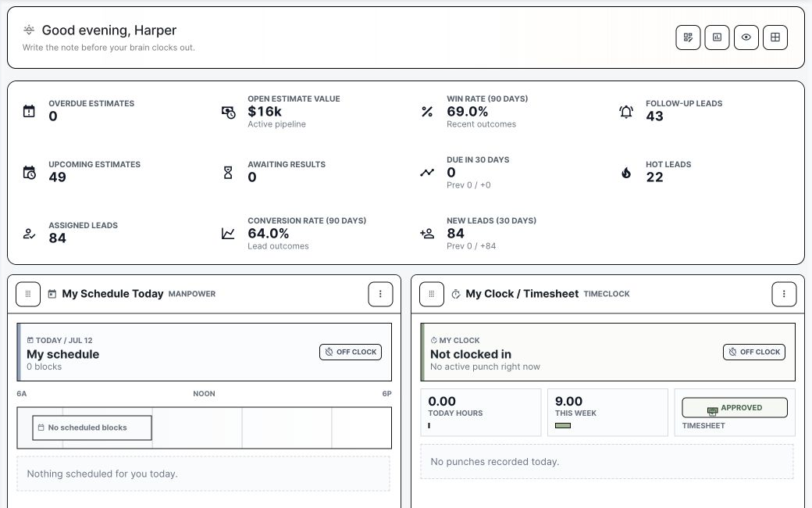The image size is (812, 508).
Task: Open the QR code widget editor button
Action: pos(688,38)
